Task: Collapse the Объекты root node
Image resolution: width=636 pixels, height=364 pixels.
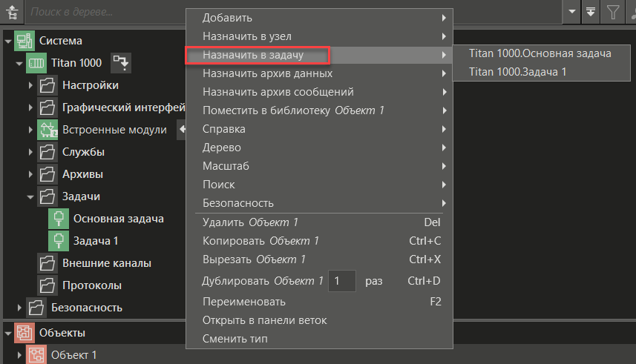Action: 8,333
